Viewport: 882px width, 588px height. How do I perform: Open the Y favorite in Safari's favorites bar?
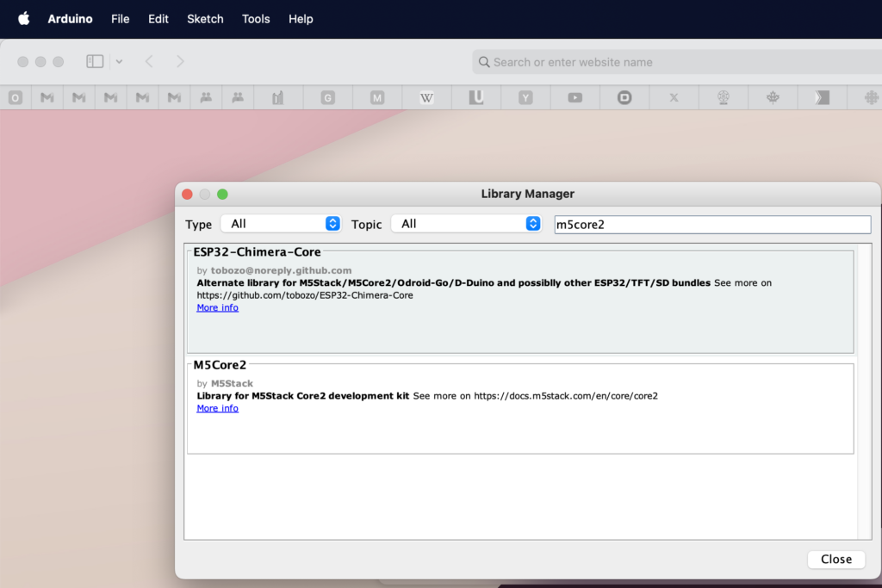pyautogui.click(x=525, y=98)
